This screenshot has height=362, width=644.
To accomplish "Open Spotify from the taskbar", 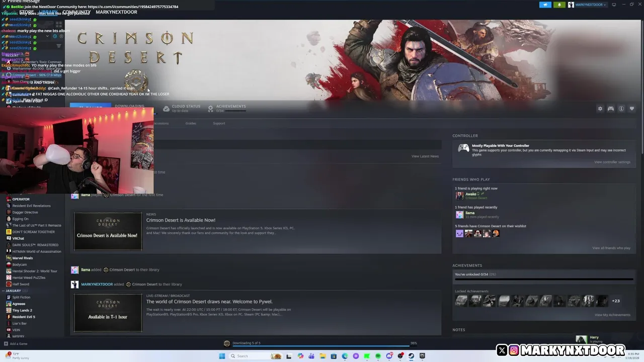I will (x=378, y=356).
